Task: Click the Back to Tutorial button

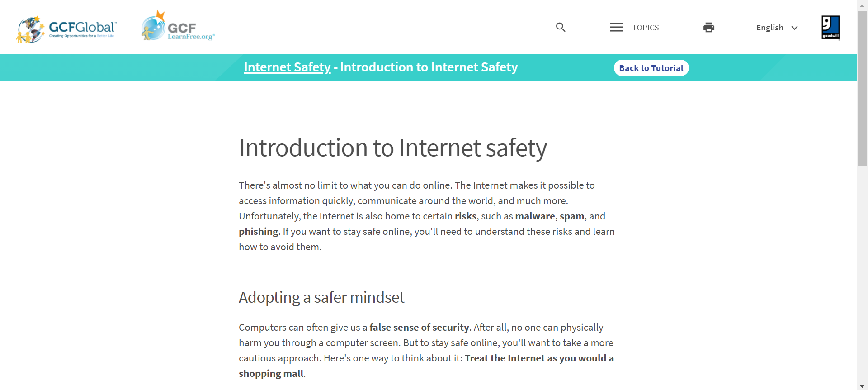Action: point(651,68)
